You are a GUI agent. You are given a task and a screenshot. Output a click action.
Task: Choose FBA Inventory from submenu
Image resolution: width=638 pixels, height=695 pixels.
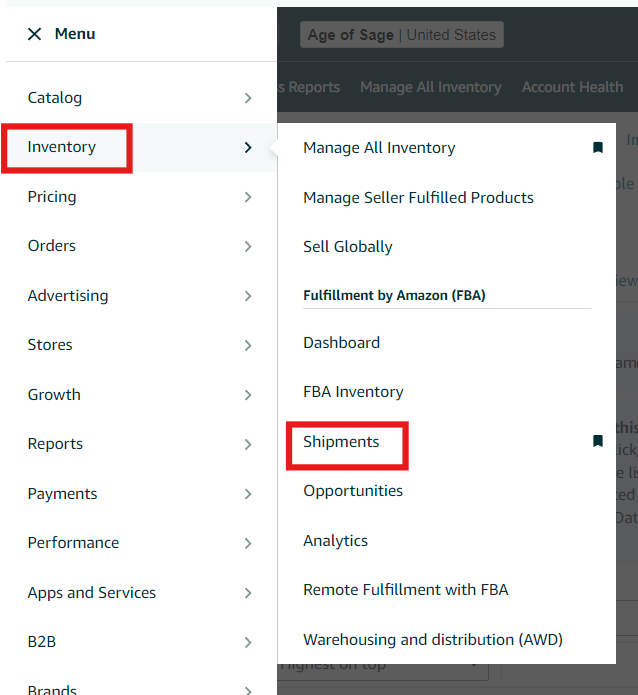pos(353,392)
